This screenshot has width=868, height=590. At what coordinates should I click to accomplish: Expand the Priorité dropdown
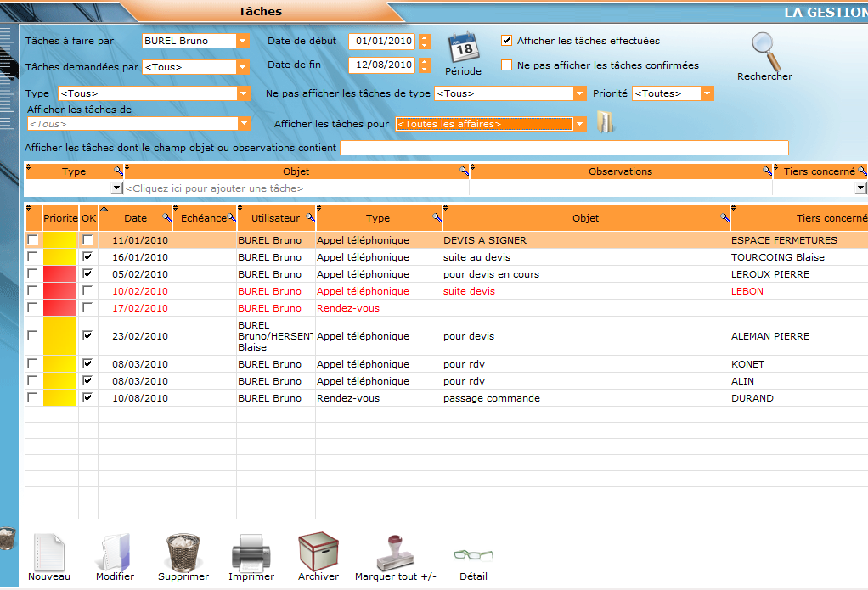tap(707, 93)
